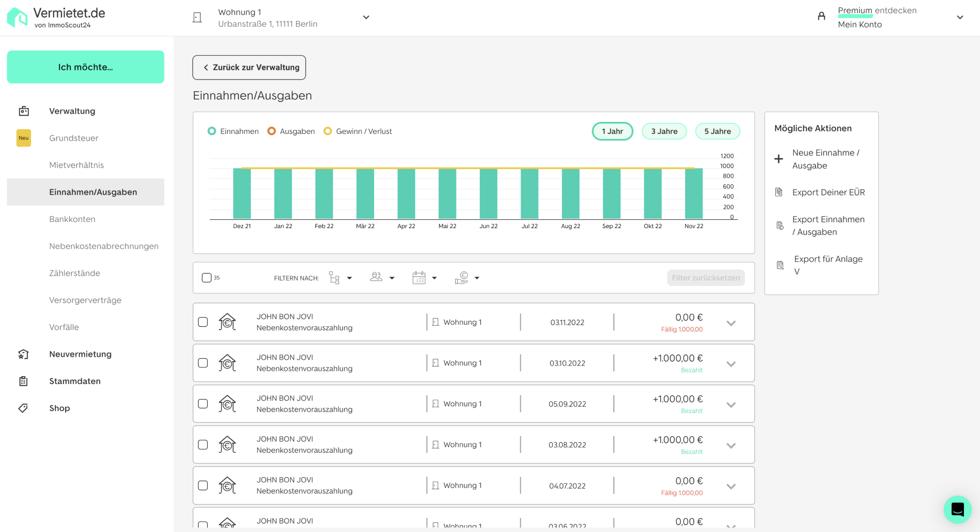The height and width of the screenshot is (532, 980).
Task: Check the box for the 03.11.2022 entry
Action: (x=203, y=322)
